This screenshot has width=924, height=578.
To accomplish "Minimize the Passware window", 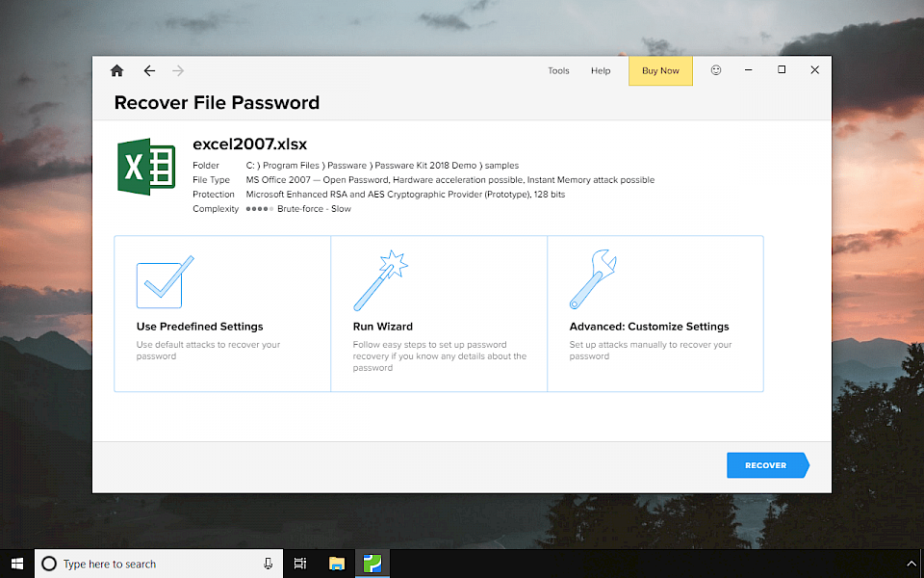I will coord(749,69).
